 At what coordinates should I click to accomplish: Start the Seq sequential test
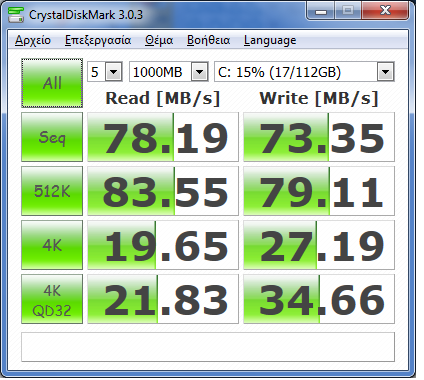tap(52, 137)
